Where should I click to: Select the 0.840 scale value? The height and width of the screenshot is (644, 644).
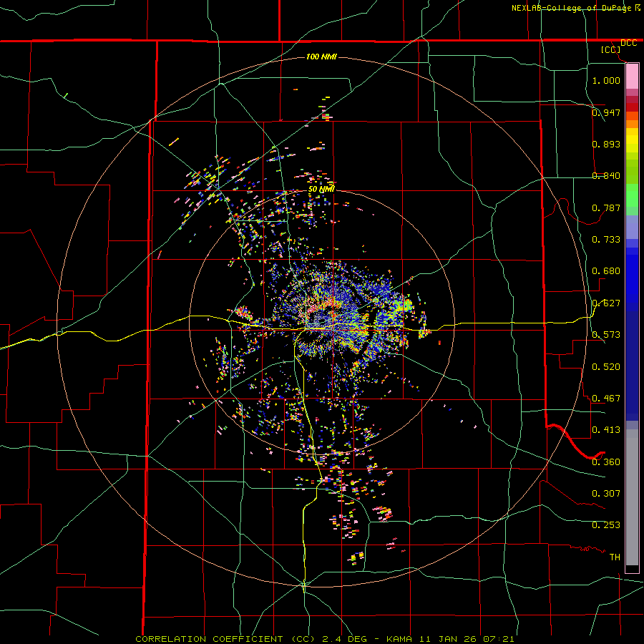pos(606,176)
